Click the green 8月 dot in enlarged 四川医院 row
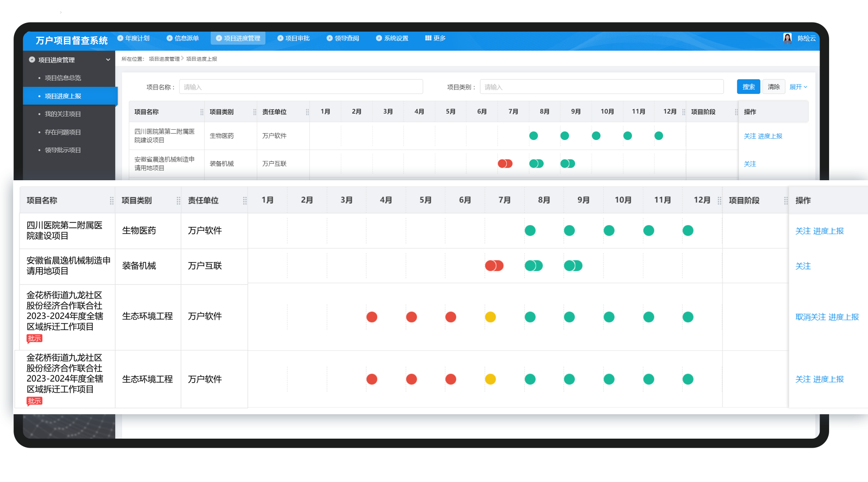Image resolution: width=868 pixels, height=482 pixels. pyautogui.click(x=530, y=230)
